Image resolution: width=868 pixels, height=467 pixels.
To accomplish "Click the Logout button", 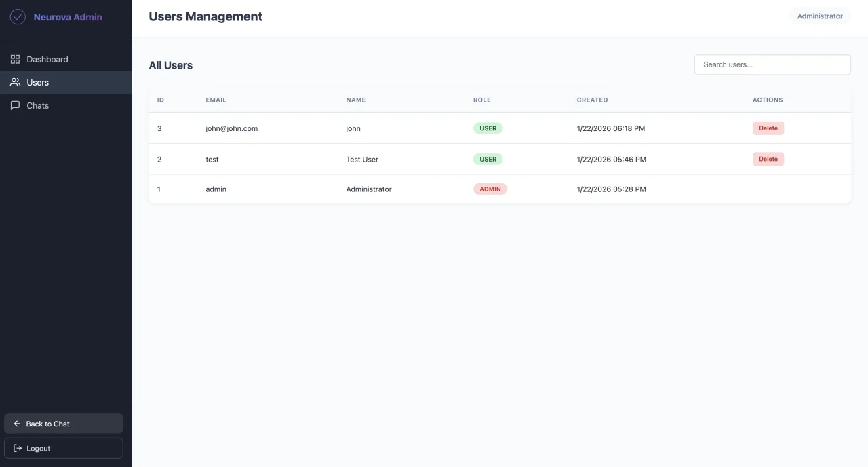I will [64, 449].
